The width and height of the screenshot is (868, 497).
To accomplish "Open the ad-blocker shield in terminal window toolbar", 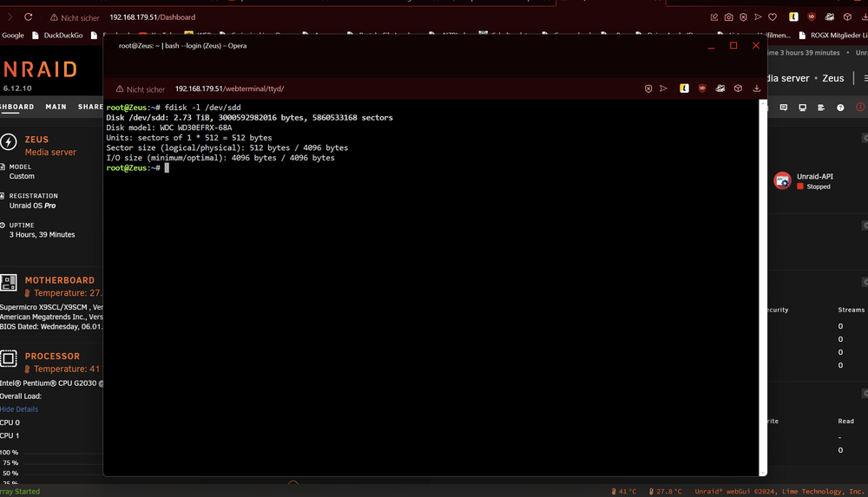I will click(x=648, y=88).
